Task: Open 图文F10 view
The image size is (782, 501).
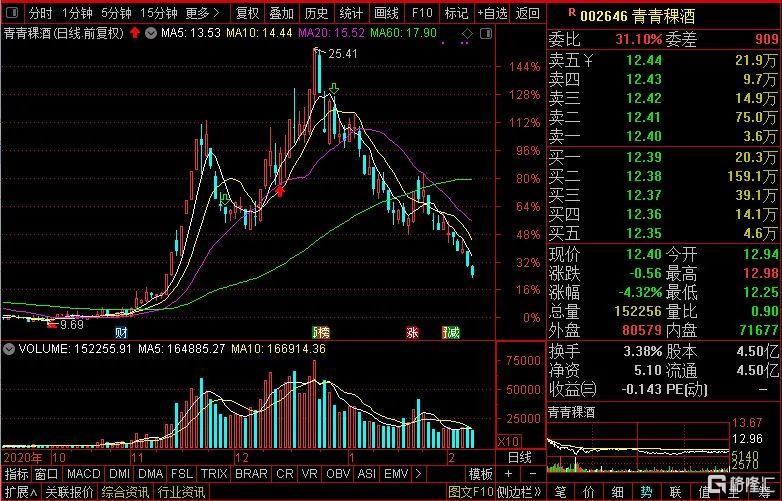Action: click(x=470, y=492)
